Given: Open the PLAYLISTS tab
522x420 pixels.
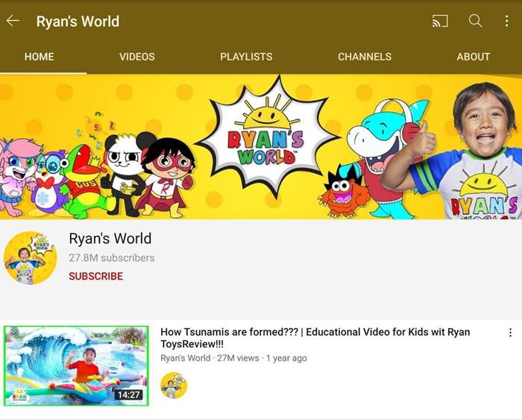Looking at the screenshot, I should tap(246, 57).
